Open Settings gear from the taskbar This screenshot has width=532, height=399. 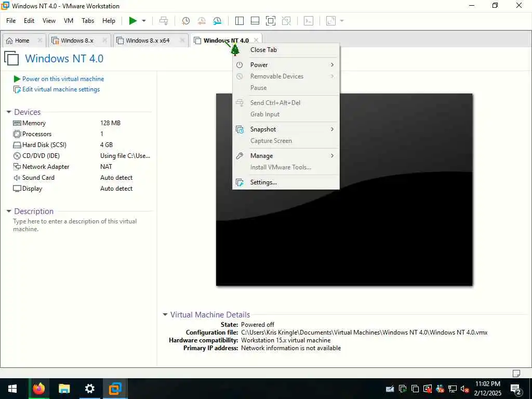point(89,389)
